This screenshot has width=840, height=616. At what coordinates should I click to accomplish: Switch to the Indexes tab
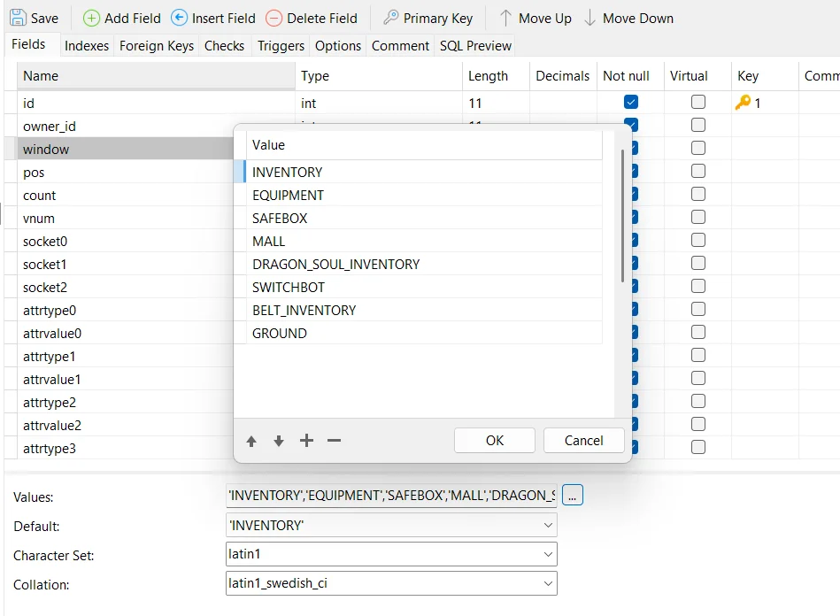(x=87, y=46)
